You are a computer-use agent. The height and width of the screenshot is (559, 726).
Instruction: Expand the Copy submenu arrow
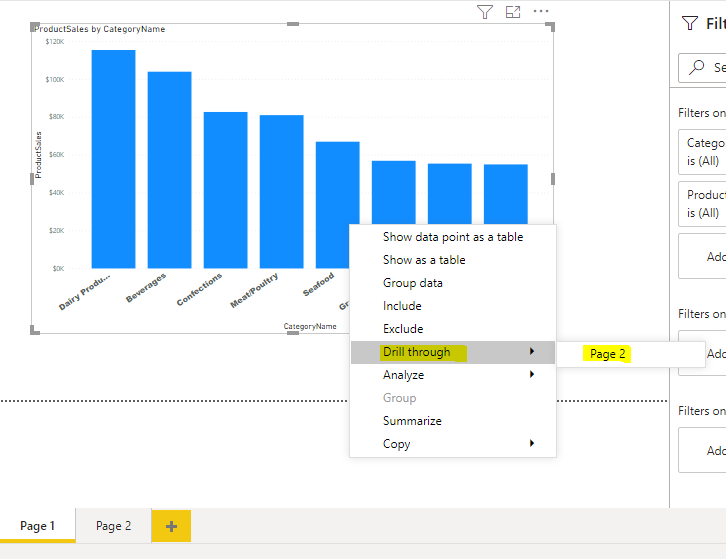point(532,443)
